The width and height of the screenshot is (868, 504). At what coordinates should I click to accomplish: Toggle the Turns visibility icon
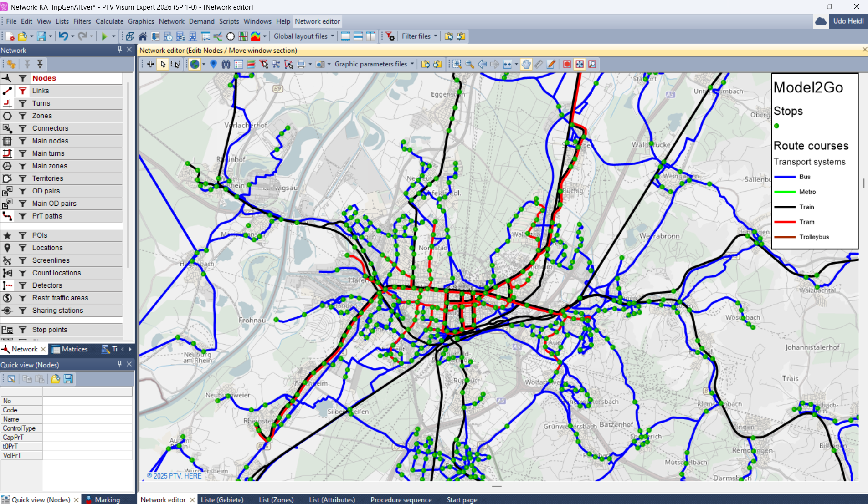[x=7, y=103]
